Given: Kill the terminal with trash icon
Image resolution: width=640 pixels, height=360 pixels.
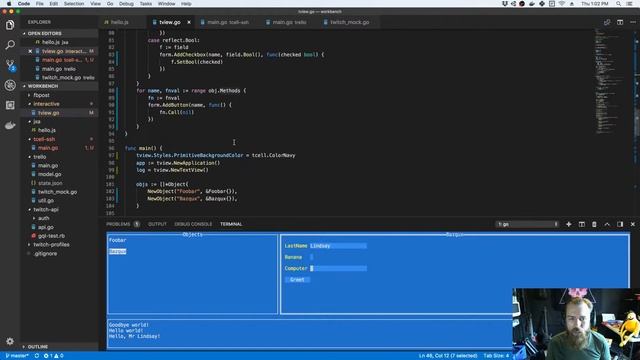Looking at the screenshot, I should point(594,224).
